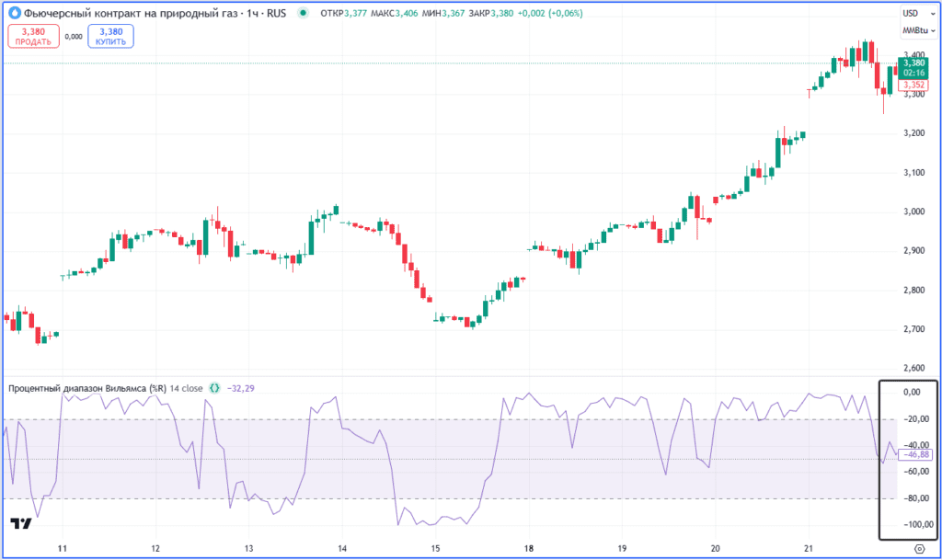Click the purple %R value label −46,88
Viewport: 942px width, 560px height.
(x=916, y=455)
